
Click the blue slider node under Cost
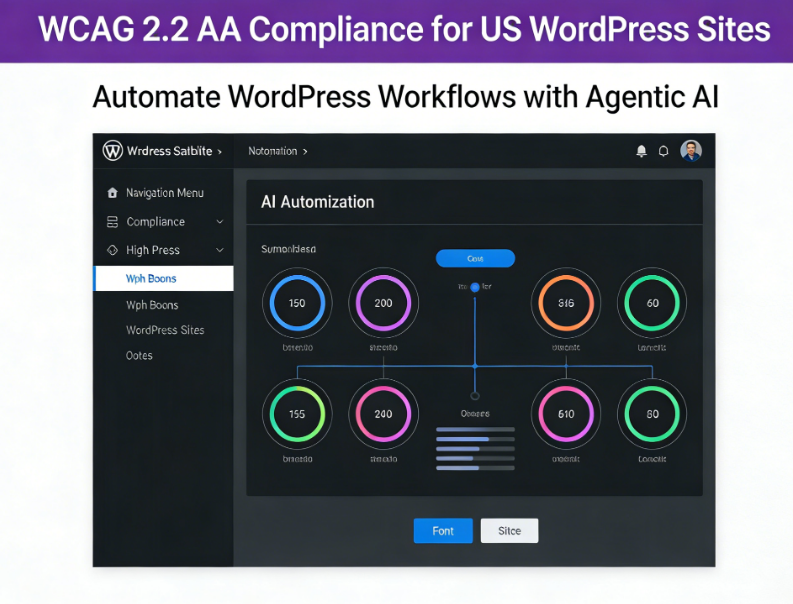point(475,287)
